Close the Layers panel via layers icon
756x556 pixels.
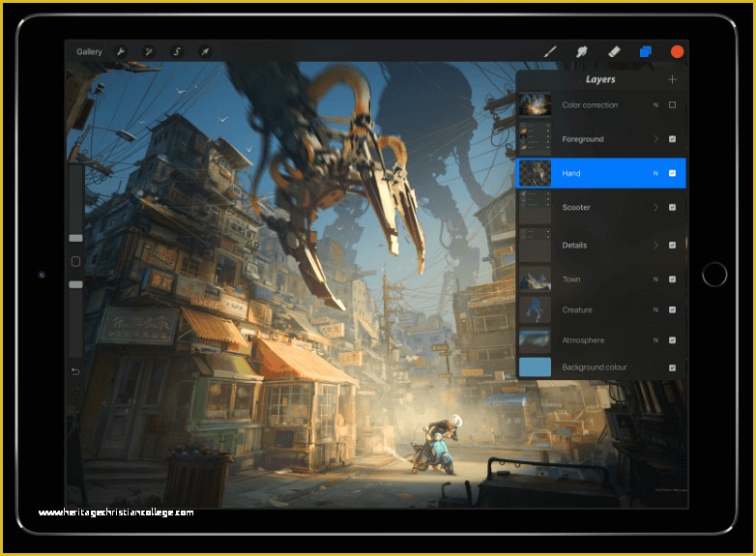645,51
